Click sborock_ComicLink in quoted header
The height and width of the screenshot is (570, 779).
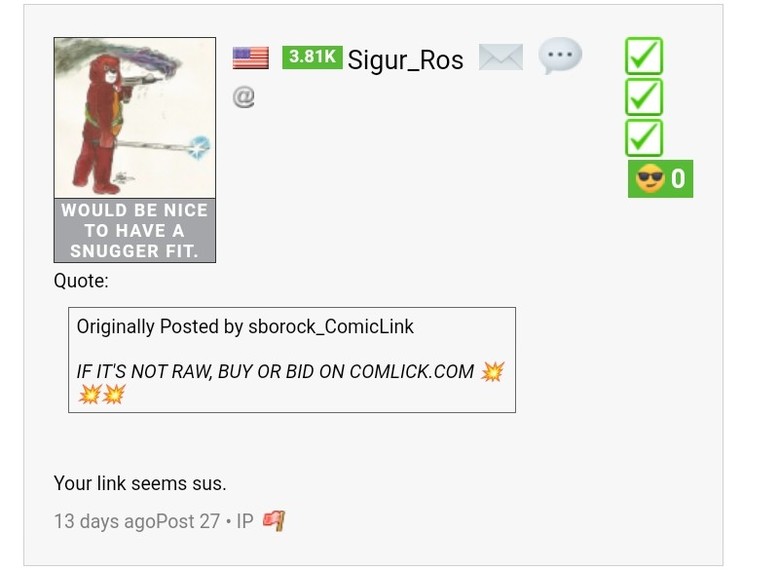[330, 326]
